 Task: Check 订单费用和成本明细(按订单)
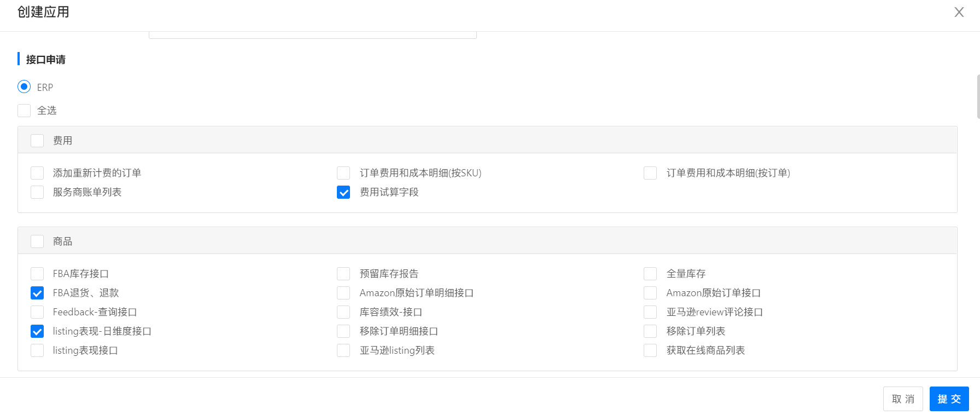pyautogui.click(x=650, y=173)
